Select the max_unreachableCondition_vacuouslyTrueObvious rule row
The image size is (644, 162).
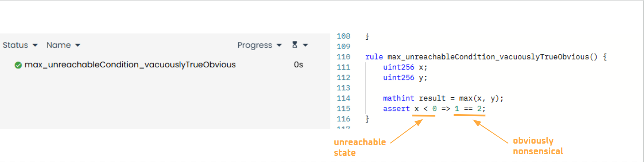click(130, 65)
